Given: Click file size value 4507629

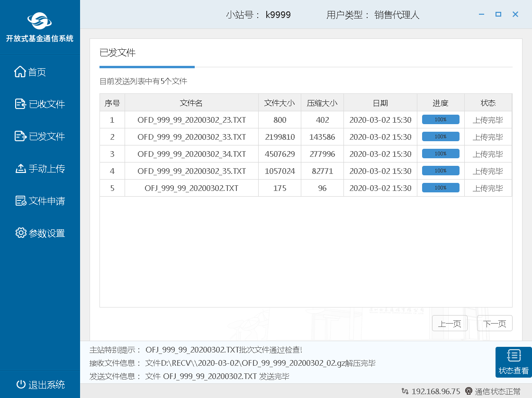Looking at the screenshot, I should point(280,154).
